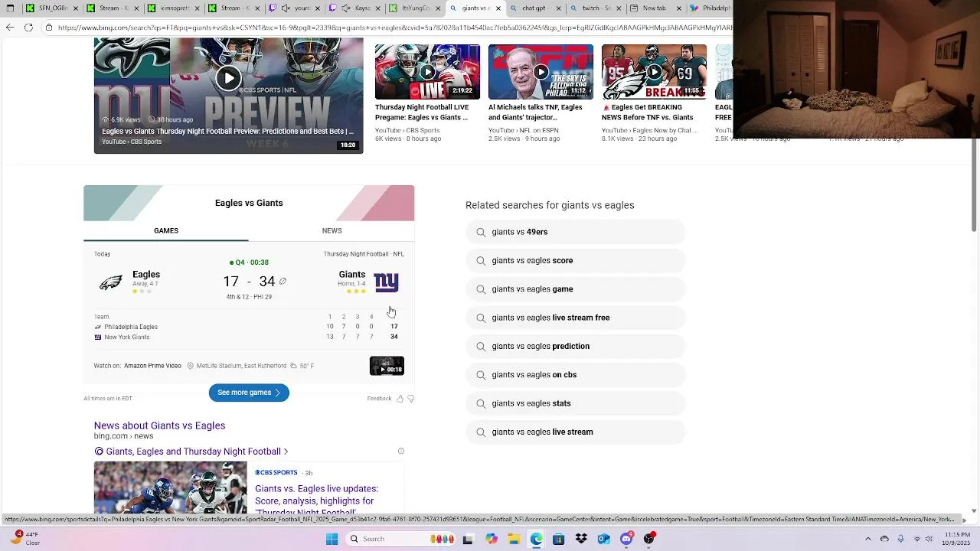Image resolution: width=980 pixels, height=551 pixels.
Task: Open Microsoft Store from the taskbar
Action: tap(558, 539)
